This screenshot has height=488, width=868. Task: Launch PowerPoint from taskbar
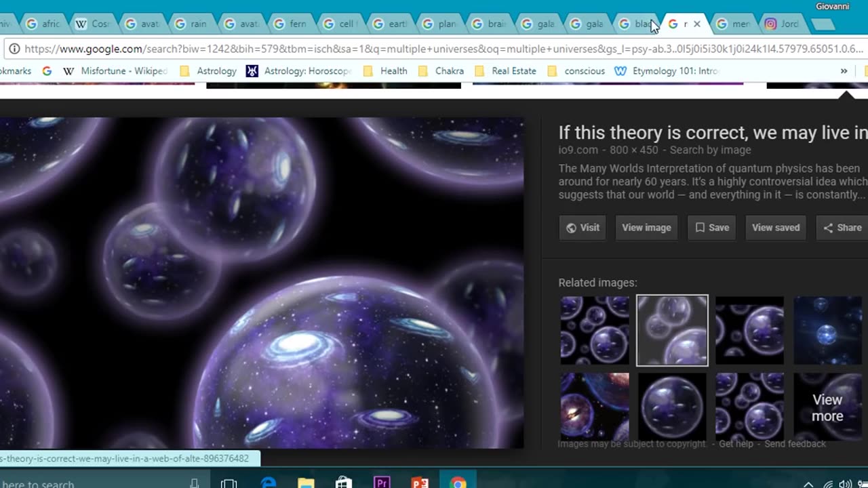420,483
